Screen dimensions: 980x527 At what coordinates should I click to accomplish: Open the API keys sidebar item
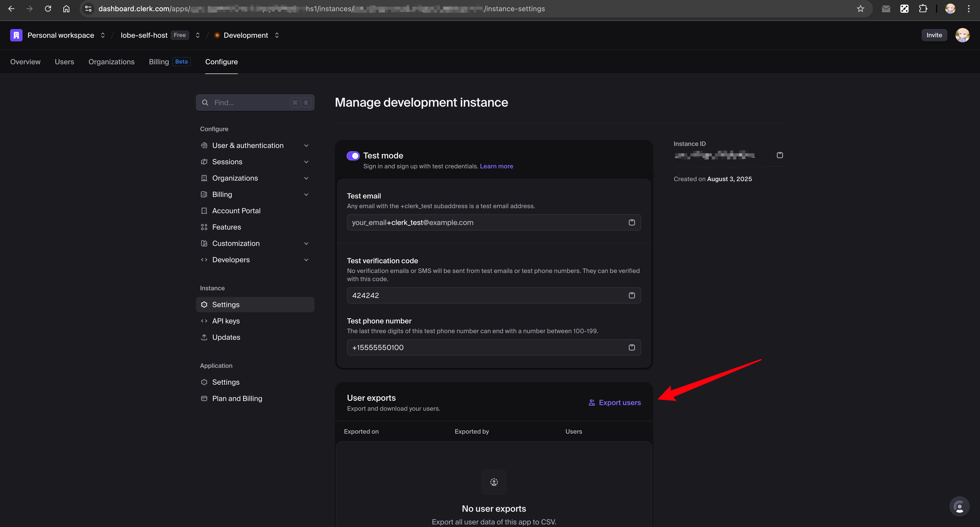coord(226,321)
